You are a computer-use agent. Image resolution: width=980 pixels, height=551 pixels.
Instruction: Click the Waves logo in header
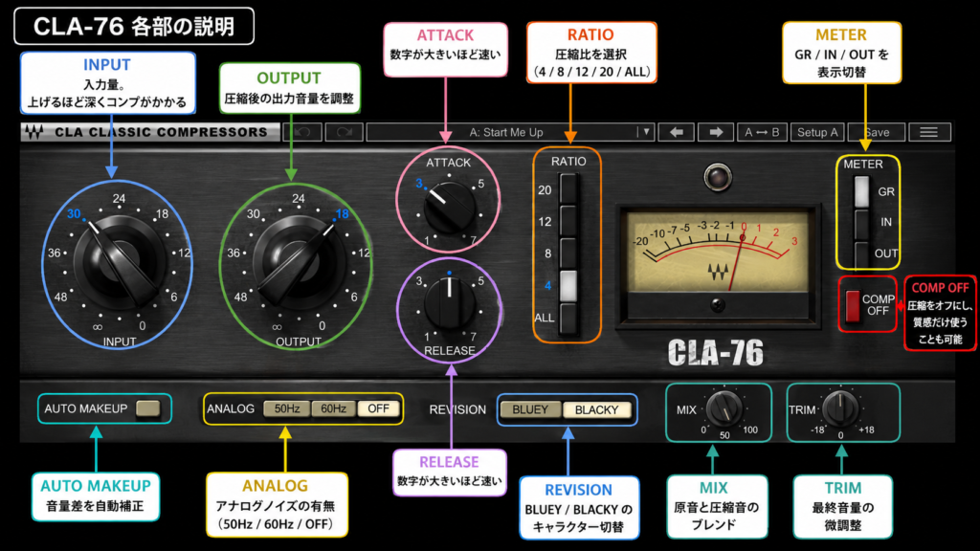(33, 132)
